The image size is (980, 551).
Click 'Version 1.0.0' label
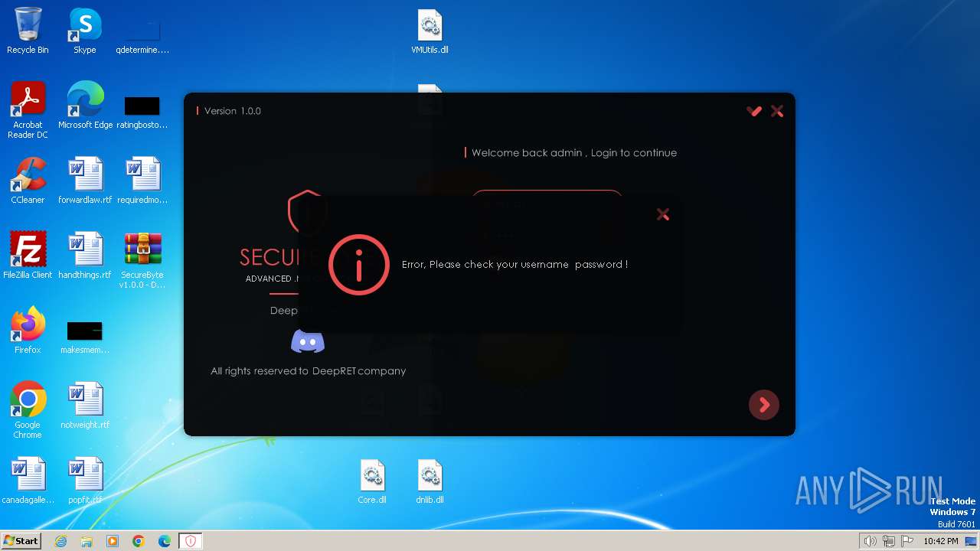(233, 111)
